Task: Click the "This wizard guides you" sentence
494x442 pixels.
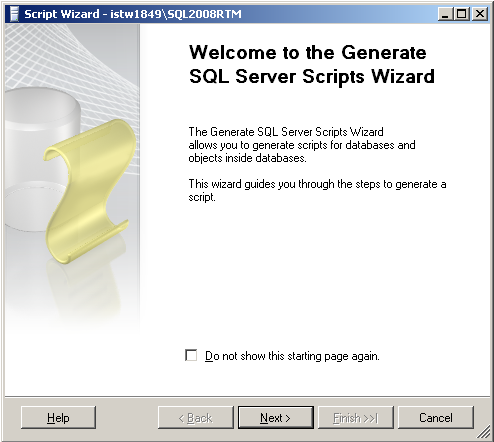Action: tap(317, 190)
